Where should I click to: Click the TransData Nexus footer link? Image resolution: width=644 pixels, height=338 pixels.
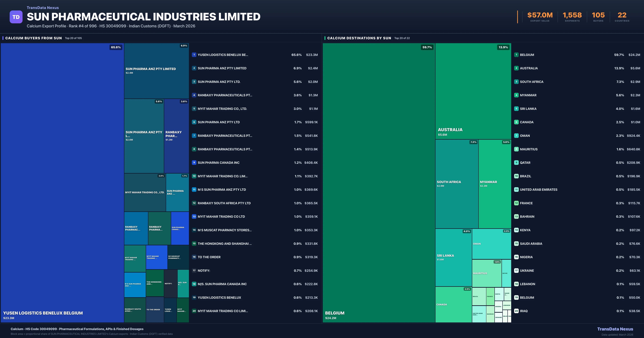tap(615, 329)
